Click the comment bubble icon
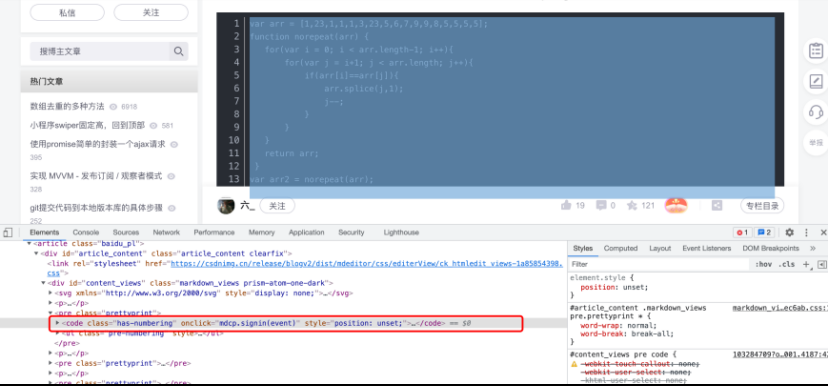Screen dimensions: 828x386 click(601, 205)
